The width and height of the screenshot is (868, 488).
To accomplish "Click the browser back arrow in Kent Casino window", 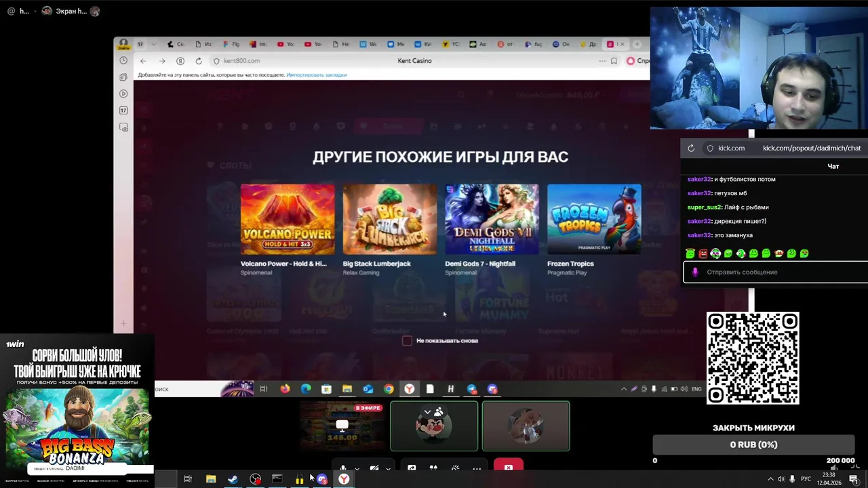I will pos(143,61).
